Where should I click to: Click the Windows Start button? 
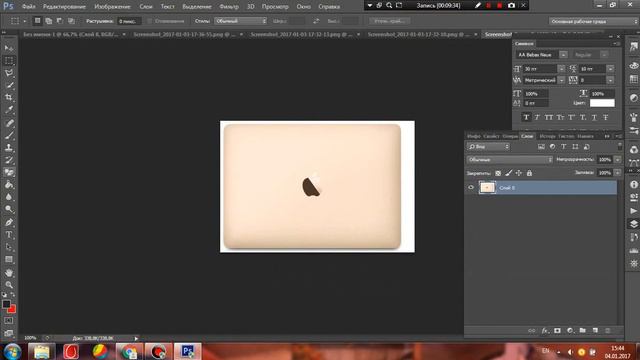tap(13, 351)
